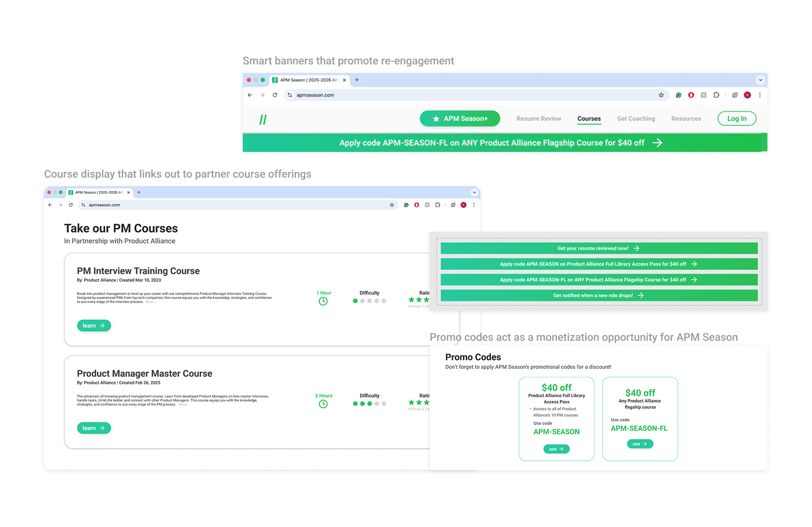812x527 pixels.
Task: Expand More link in Master Course description
Action: (x=183, y=405)
